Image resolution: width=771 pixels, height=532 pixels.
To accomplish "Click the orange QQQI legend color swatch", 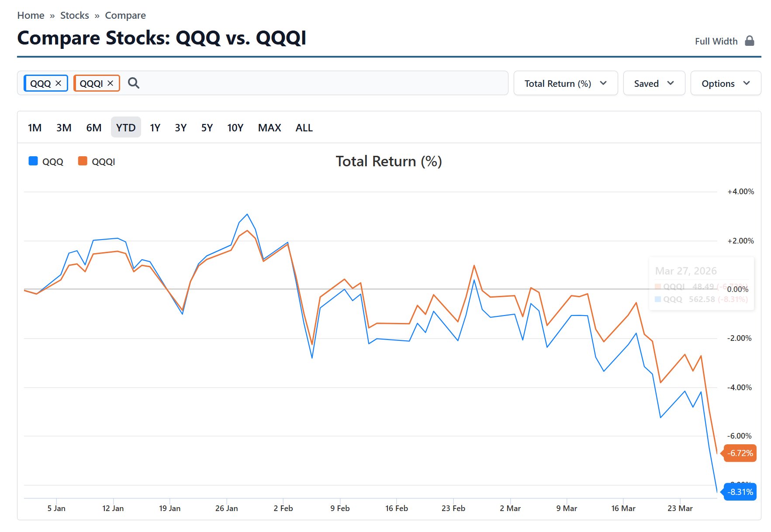I will click(83, 161).
